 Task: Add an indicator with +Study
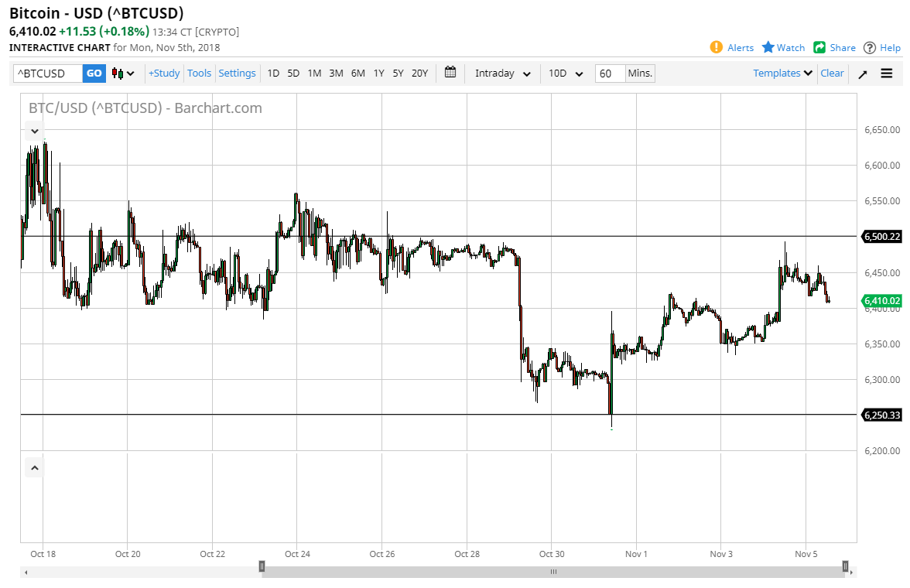(163, 73)
